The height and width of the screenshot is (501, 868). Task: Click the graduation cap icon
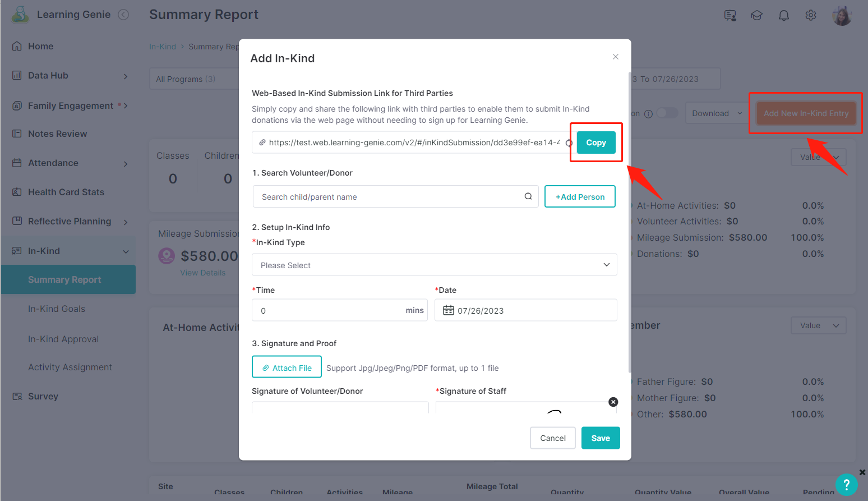coord(757,16)
